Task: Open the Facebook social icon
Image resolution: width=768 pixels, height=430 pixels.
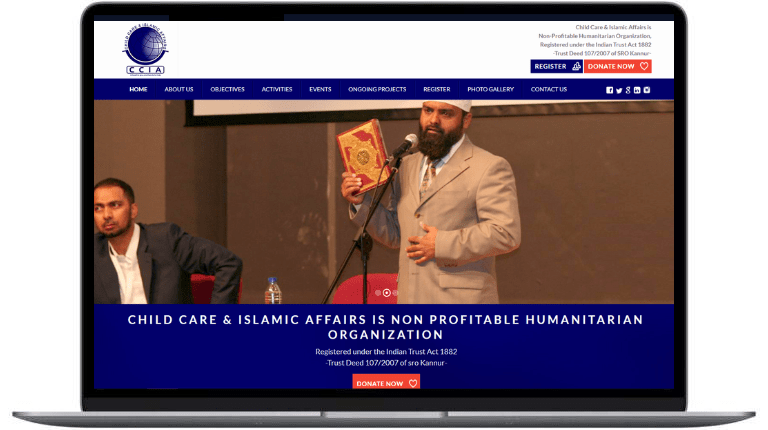Action: 609,90
